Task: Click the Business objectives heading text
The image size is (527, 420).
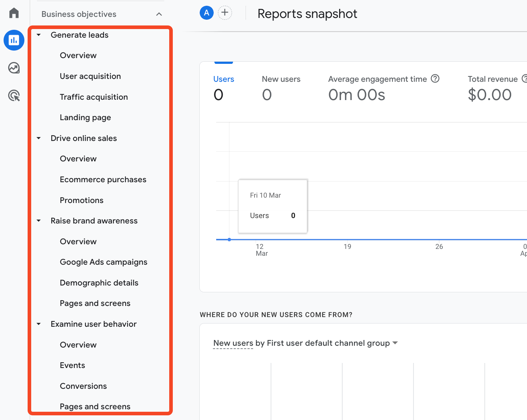Action: click(79, 14)
